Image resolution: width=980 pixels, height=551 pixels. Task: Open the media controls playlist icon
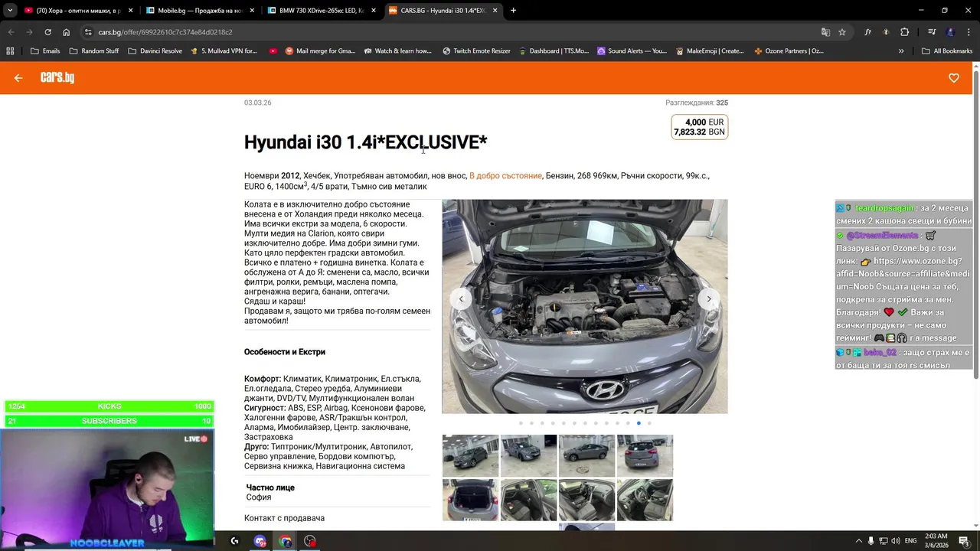(932, 32)
